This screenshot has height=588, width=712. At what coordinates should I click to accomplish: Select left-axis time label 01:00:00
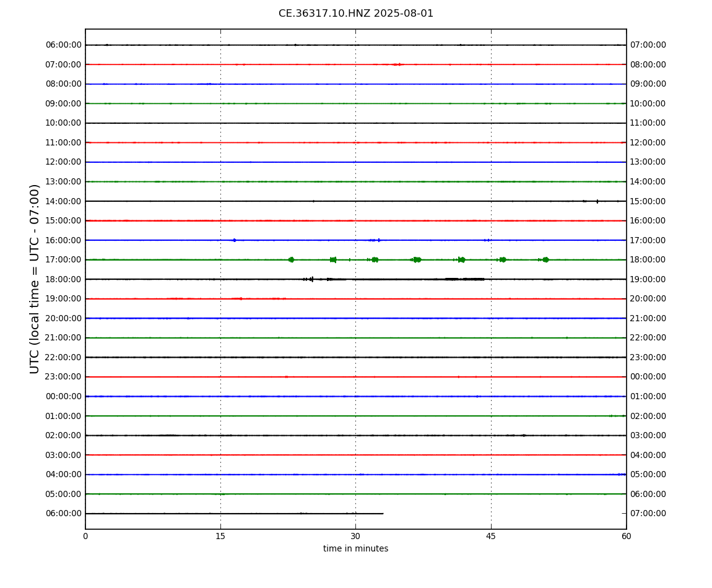coord(64,416)
